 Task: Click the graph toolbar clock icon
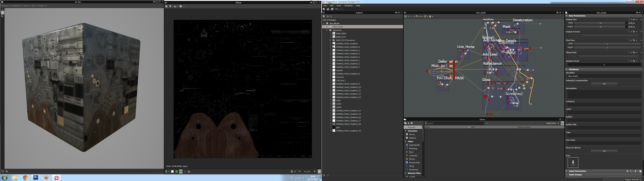pos(425,16)
